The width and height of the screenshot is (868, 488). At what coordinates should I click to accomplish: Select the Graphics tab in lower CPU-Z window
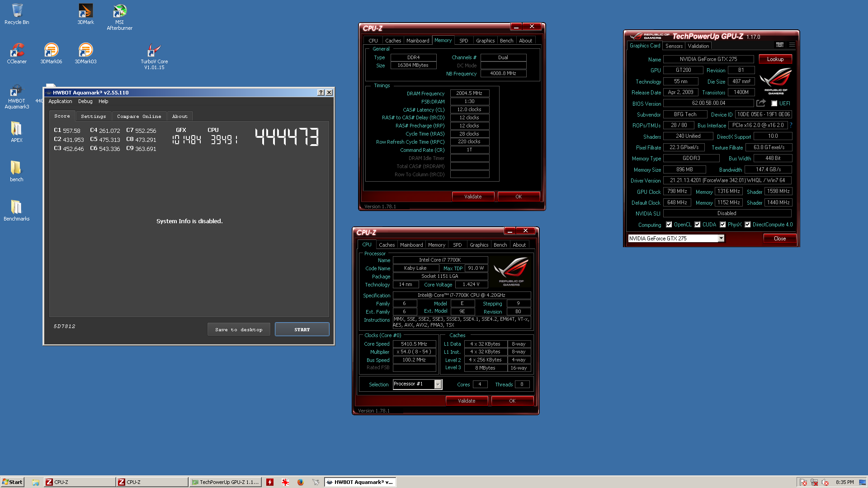(x=479, y=245)
